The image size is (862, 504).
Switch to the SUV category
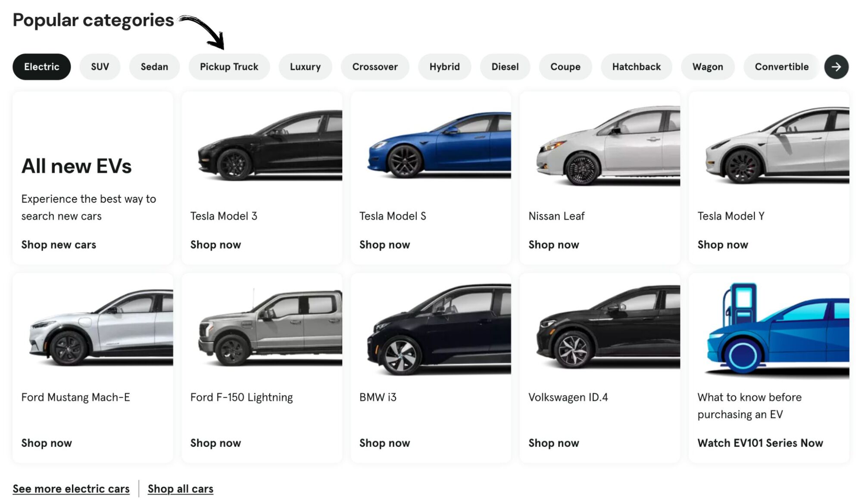(x=100, y=67)
